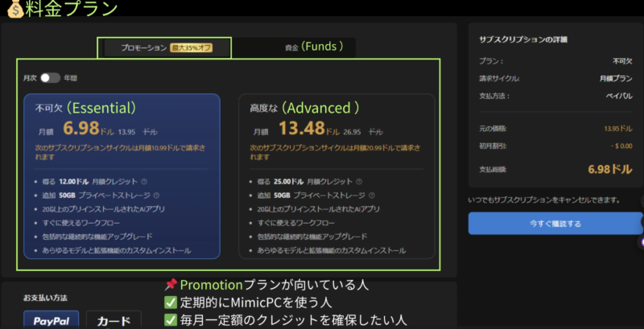Click the 今すぐ購読する subscribe button
The image size is (644, 329).
click(x=555, y=224)
